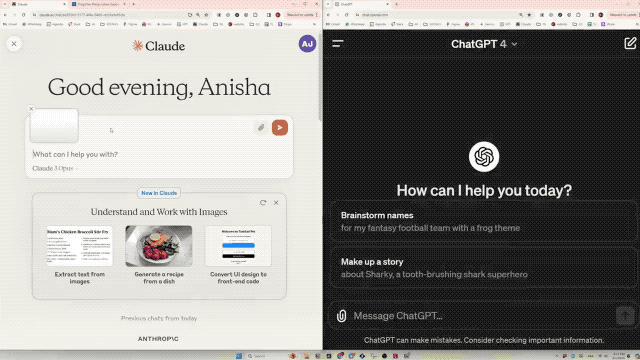Viewport: 640px width, 360px height.
Task: Choose the Brainstorm names suggestion
Action: 483,222
